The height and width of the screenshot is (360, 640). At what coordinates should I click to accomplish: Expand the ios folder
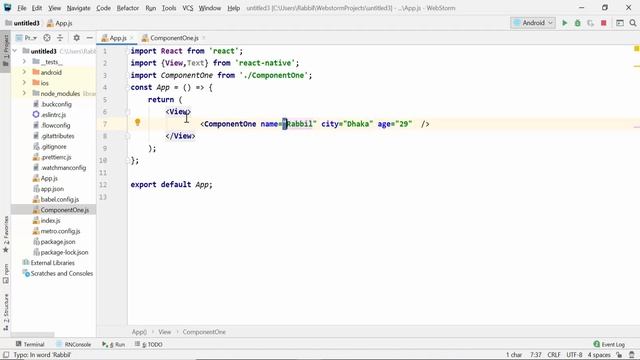24,83
